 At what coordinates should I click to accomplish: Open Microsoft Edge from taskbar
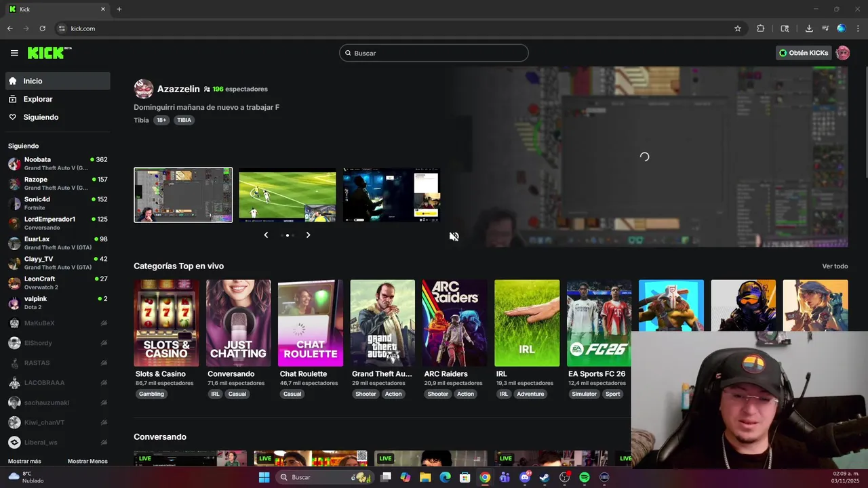coord(445,477)
